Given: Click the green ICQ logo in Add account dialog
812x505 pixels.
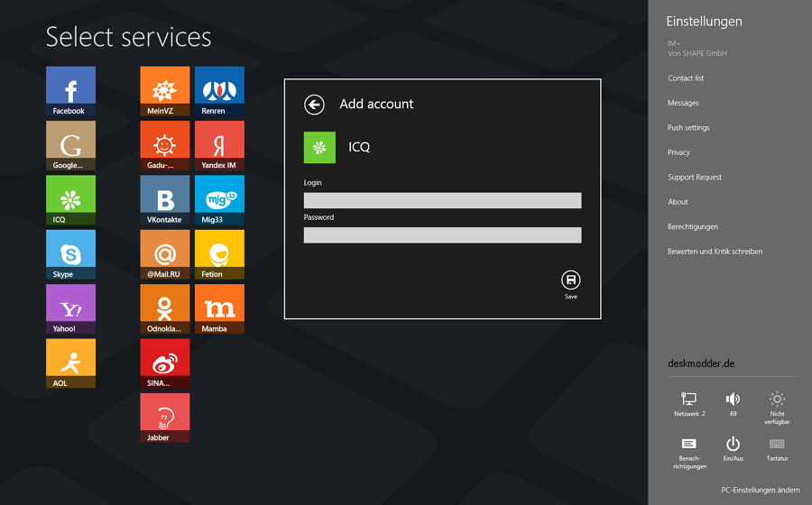Looking at the screenshot, I should pyautogui.click(x=319, y=148).
